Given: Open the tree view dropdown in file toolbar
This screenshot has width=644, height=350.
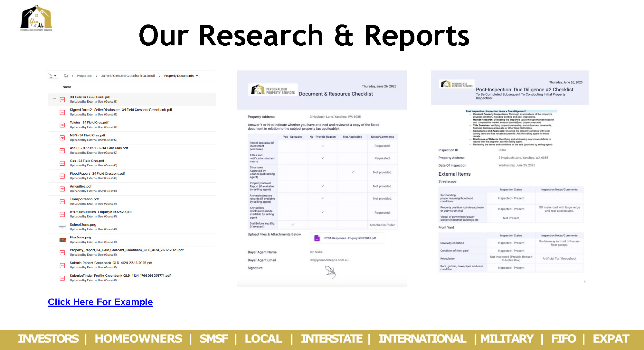Looking at the screenshot, I should [53, 76].
